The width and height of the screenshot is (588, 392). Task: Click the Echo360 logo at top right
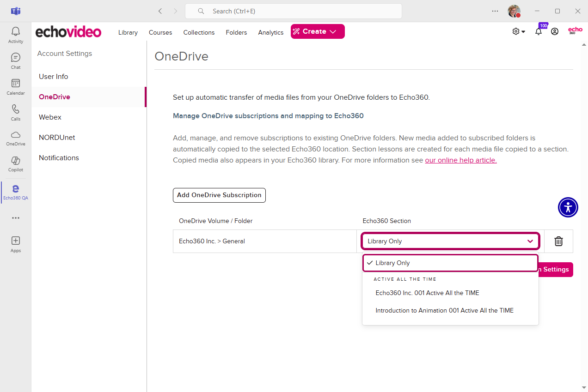coord(575,31)
